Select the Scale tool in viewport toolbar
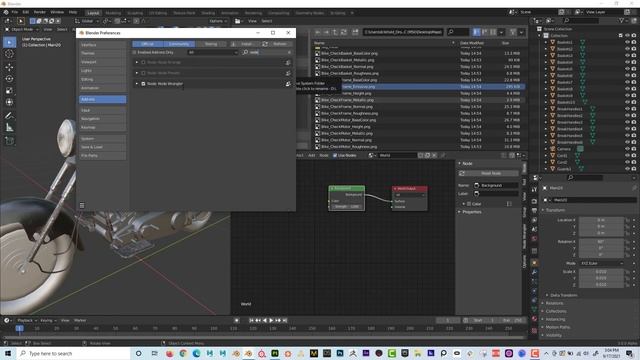 point(9,91)
